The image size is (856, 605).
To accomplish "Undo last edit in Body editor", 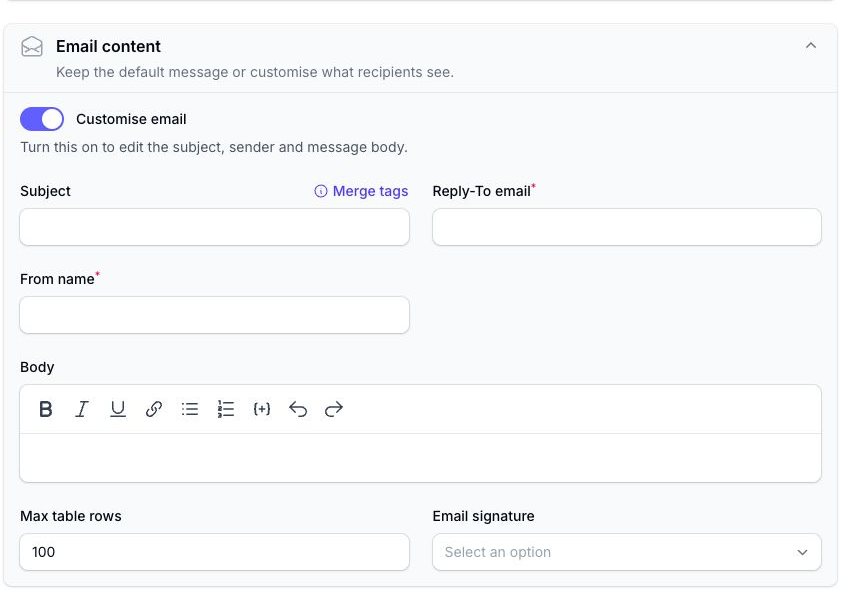I will pyautogui.click(x=298, y=409).
